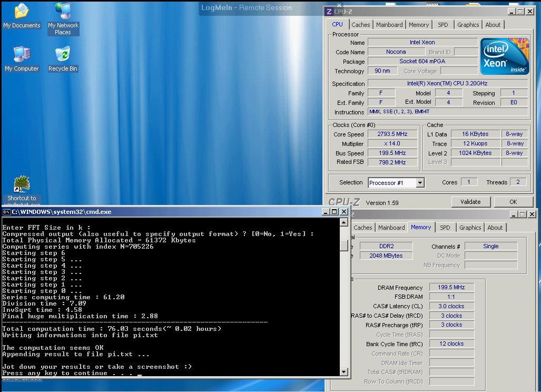Click the Single channels value
The height and width of the screenshot is (392, 541).
click(x=491, y=246)
